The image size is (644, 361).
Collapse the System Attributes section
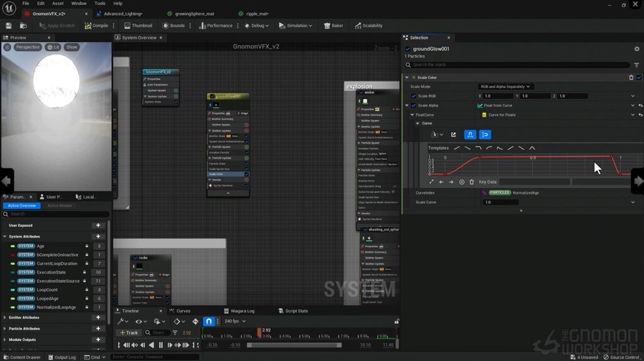(5, 236)
